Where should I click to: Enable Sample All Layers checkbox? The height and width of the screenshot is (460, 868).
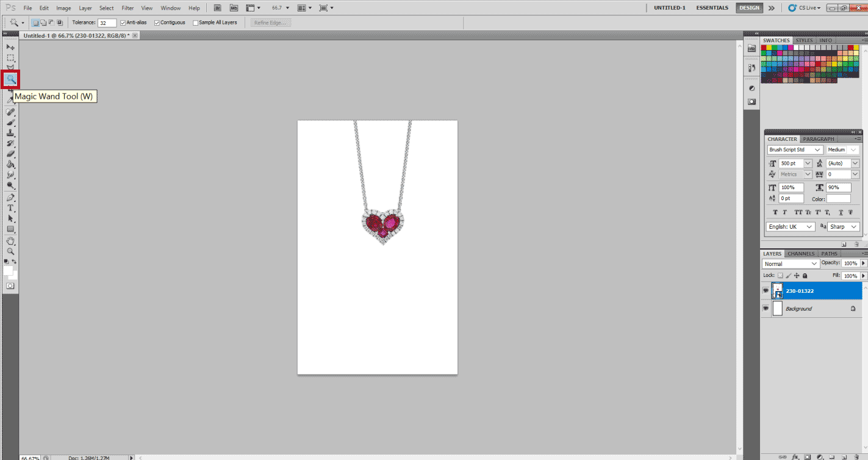click(196, 23)
